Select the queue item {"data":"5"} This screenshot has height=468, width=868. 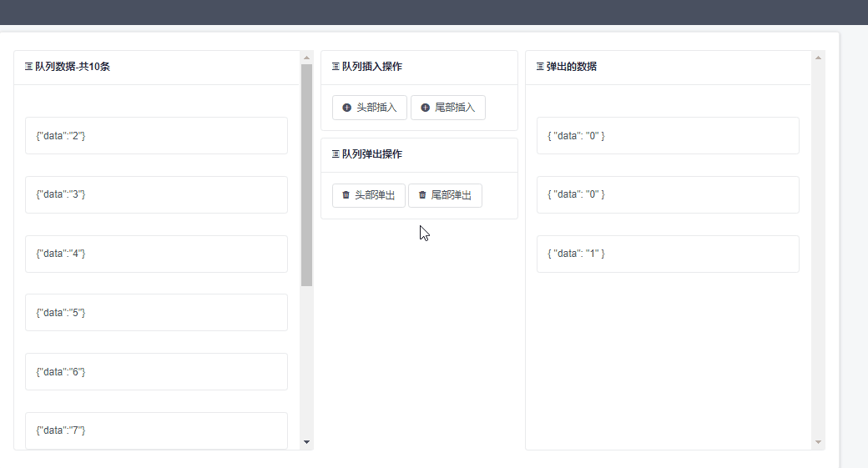coord(156,313)
